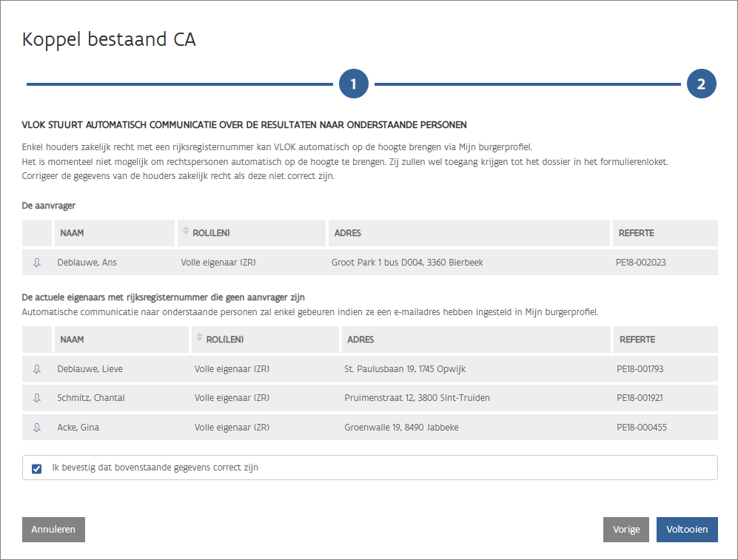Go to step 1 circle in progress bar
The width and height of the screenshot is (738, 560).
coord(354,84)
